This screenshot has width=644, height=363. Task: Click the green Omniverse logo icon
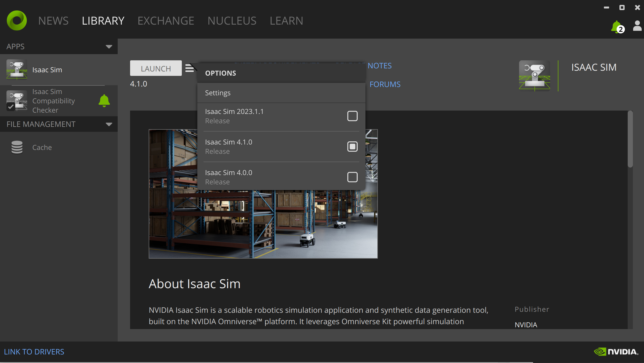[17, 20]
